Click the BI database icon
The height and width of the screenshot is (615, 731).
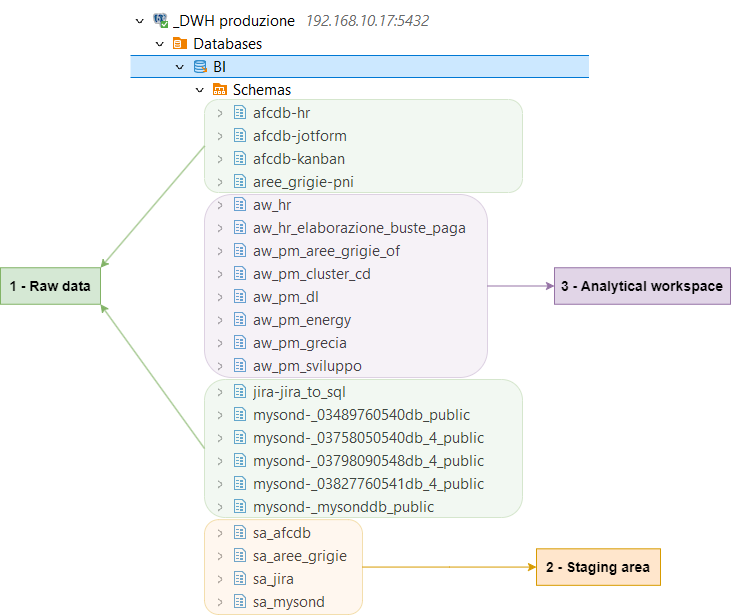click(x=200, y=67)
